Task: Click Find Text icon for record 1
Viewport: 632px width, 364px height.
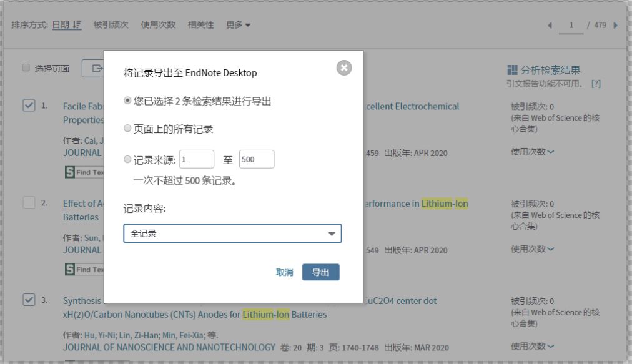Action: [x=84, y=172]
